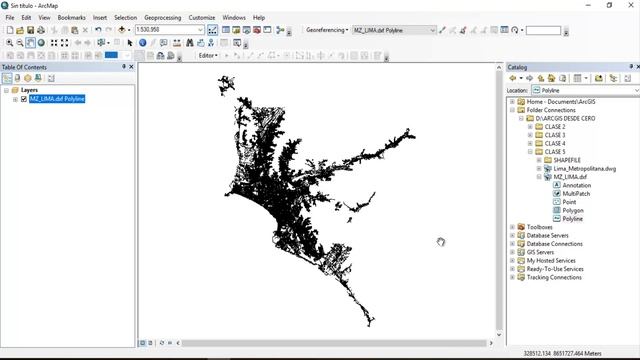Click the Fixed Zoom Out icon
Viewport: 640px width, 360px height.
[64, 43]
